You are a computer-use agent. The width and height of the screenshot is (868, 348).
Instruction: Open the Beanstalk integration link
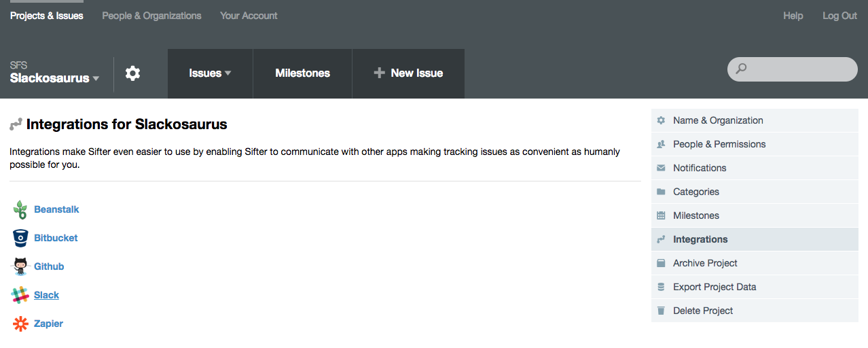coord(56,209)
